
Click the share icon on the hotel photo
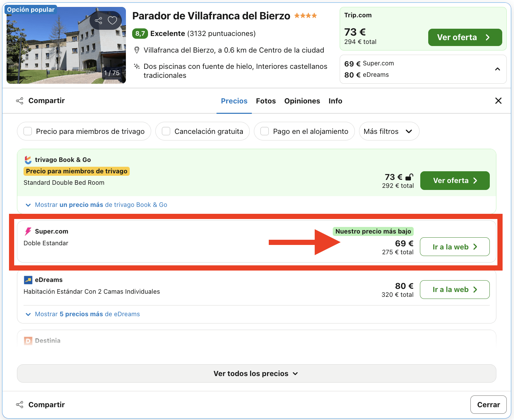tap(98, 20)
